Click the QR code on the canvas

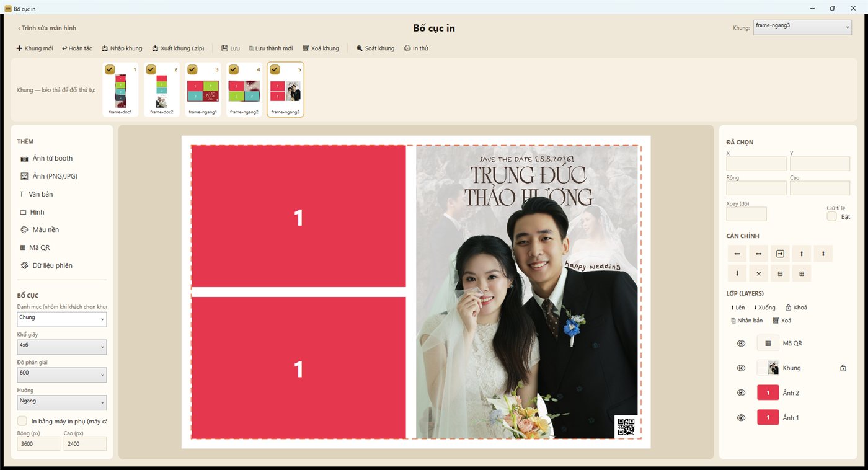(x=625, y=427)
